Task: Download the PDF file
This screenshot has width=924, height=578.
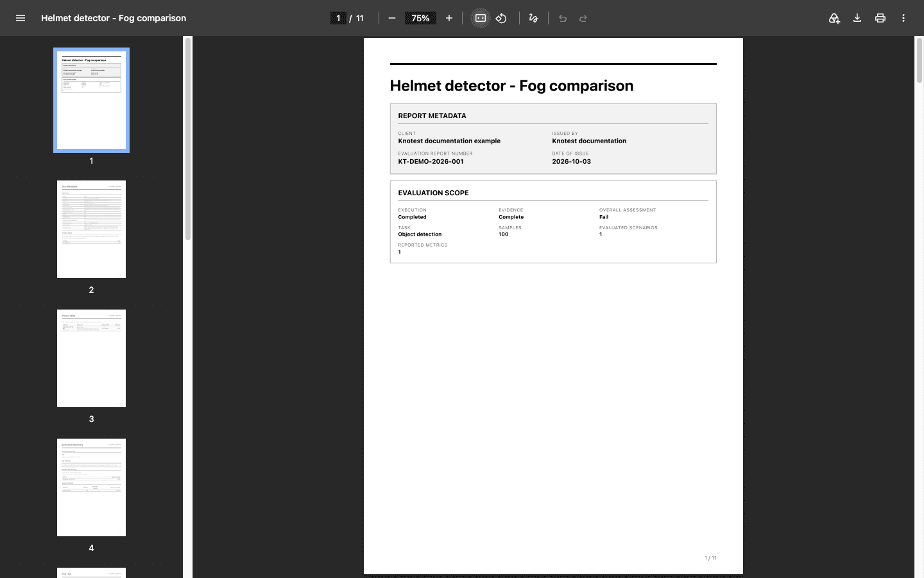Action: (857, 18)
